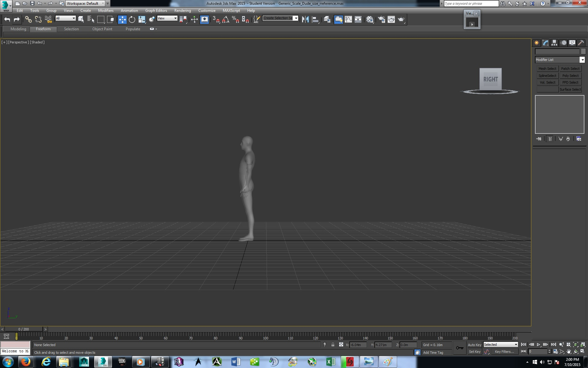Open Create Selection Set dropdown
Screen dimensions: 588x368
(x=280, y=18)
